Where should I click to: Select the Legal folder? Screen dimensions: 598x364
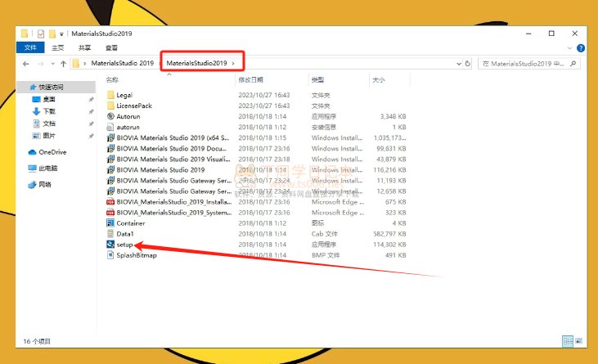pos(124,95)
